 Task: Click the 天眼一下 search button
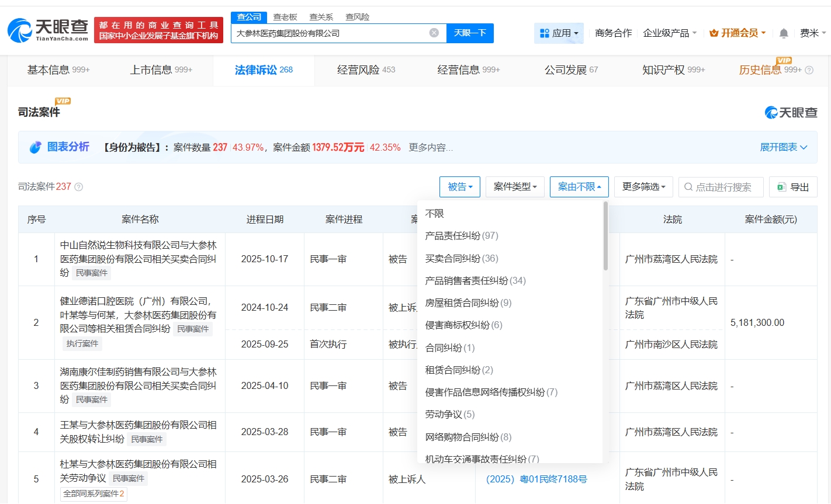(470, 33)
